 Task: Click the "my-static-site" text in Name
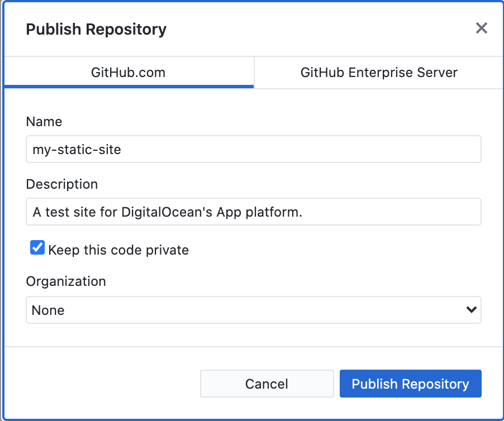tap(77, 150)
